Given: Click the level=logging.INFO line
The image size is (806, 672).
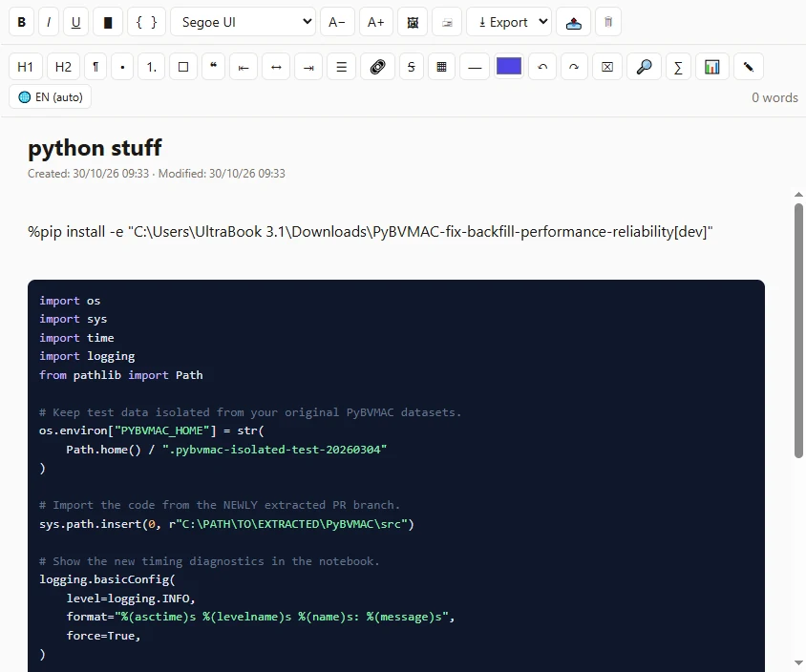Looking at the screenshot, I should 131,598.
